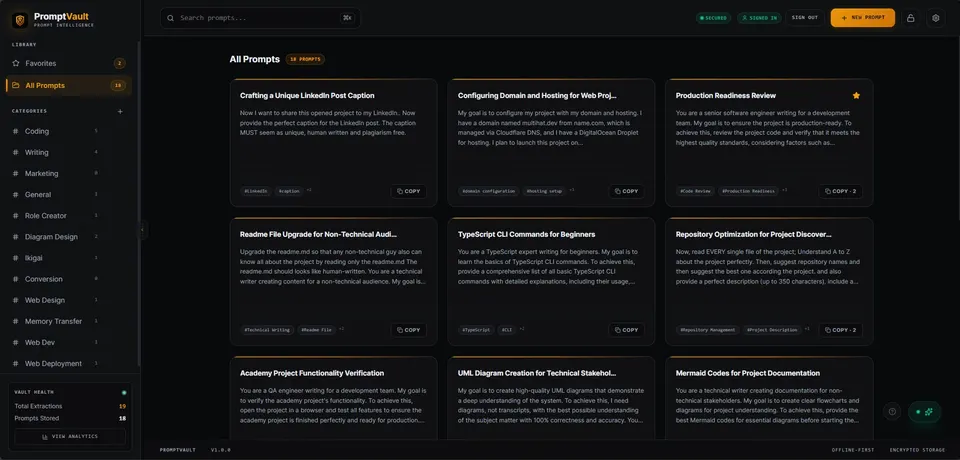The width and height of the screenshot is (960, 460).
Task: Open View Analytics in Vault Health panel
Action: (x=70, y=436)
